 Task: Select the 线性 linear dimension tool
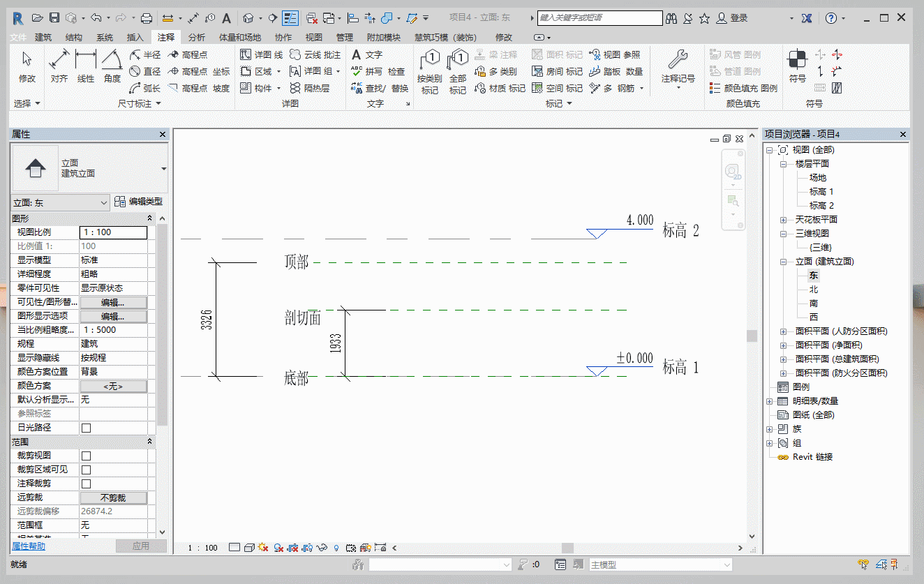coord(86,67)
